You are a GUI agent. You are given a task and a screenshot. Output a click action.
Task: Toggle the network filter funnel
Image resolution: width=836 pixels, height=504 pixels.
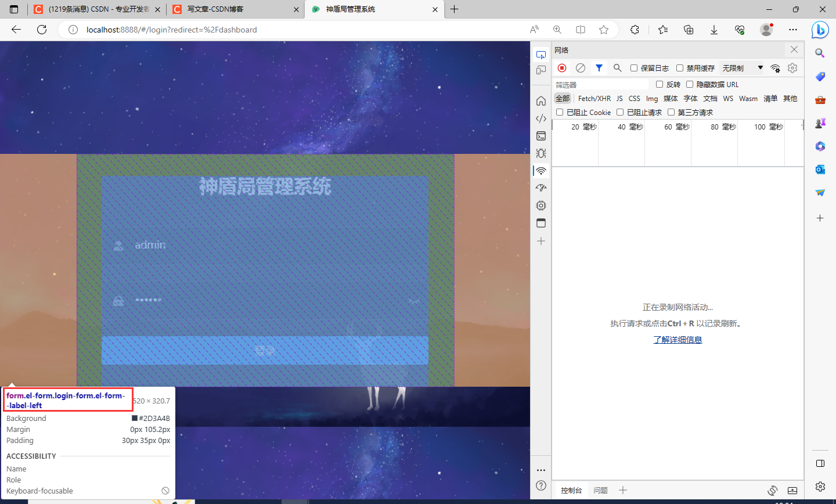[x=599, y=68]
